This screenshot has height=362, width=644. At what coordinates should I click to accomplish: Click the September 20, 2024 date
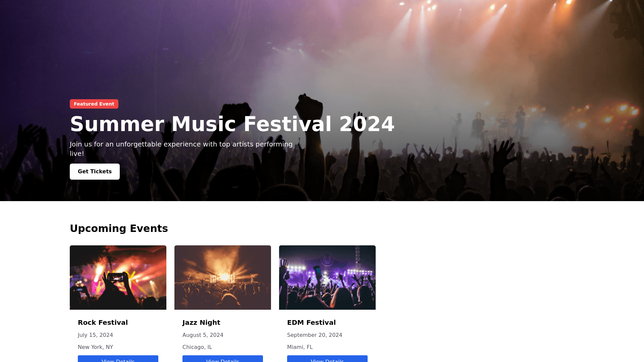(x=315, y=335)
